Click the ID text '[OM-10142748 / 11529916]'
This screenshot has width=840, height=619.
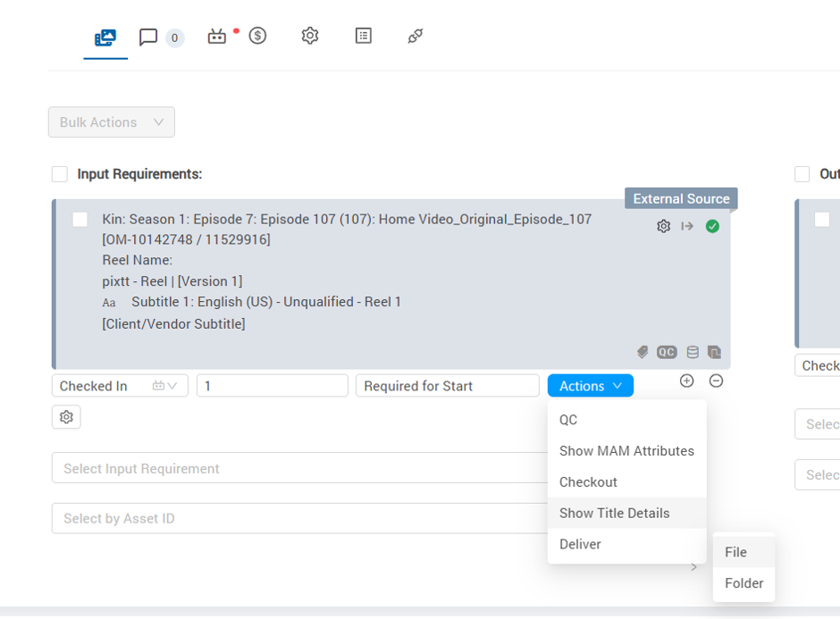[x=187, y=239]
